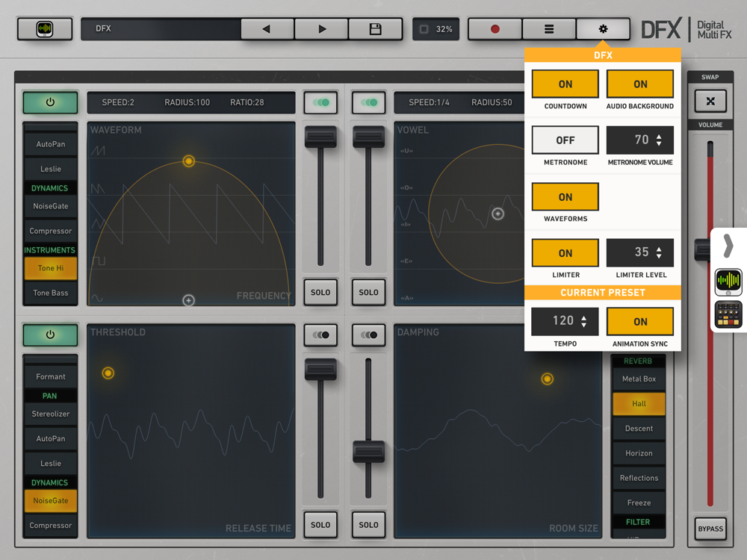Screen dimensions: 747x560
Task: Disable the Limiter toggle
Action: tap(565, 253)
